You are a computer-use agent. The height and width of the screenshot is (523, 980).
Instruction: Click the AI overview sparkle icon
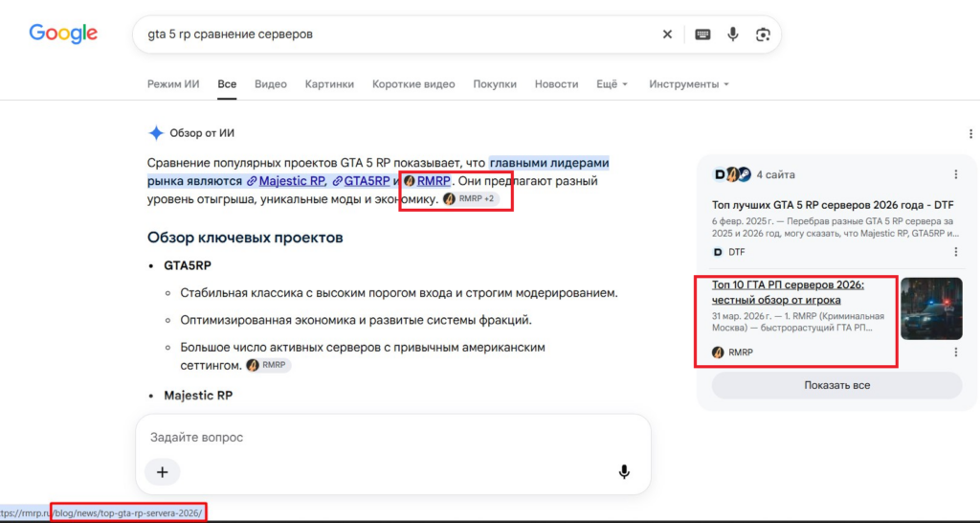click(156, 133)
